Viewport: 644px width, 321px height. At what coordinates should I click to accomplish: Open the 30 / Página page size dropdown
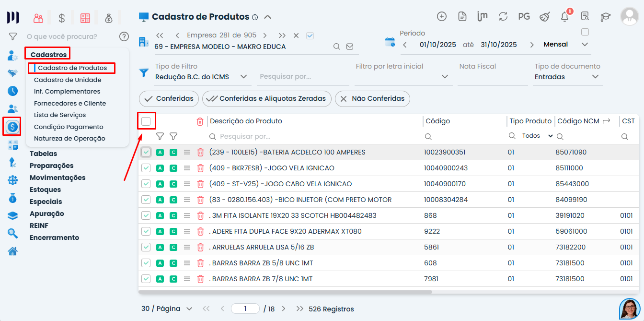coord(167,309)
